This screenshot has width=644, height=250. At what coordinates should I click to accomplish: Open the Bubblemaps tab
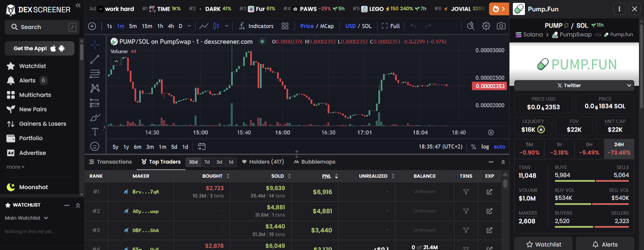315,162
